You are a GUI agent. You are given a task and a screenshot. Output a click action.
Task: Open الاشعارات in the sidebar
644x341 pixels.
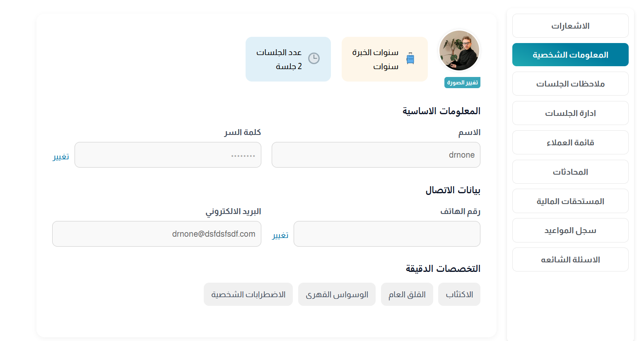pyautogui.click(x=570, y=26)
